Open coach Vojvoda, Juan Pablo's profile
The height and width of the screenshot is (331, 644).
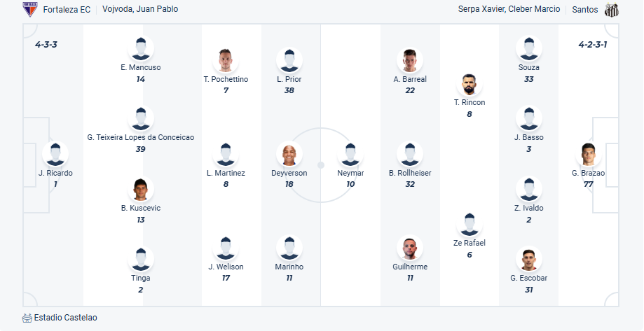click(x=140, y=10)
